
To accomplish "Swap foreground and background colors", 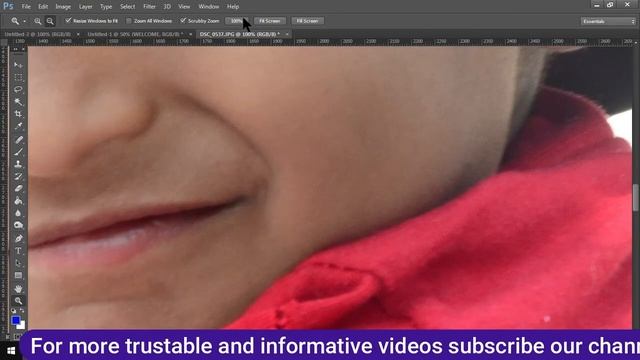I will tap(22, 311).
